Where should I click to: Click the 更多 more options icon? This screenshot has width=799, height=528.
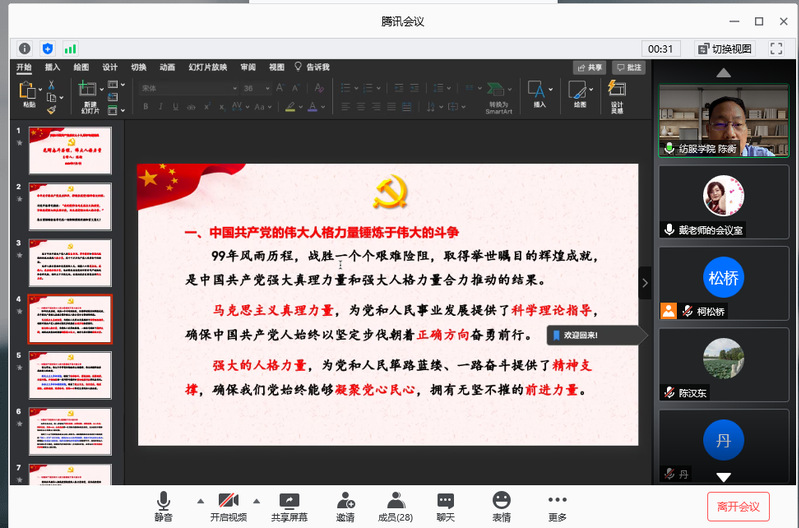[557, 505]
